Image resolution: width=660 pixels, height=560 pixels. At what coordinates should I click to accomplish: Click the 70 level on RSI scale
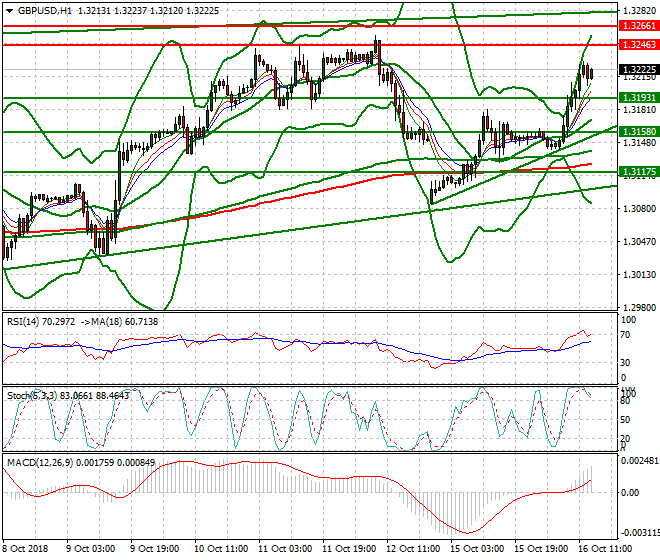pos(626,335)
